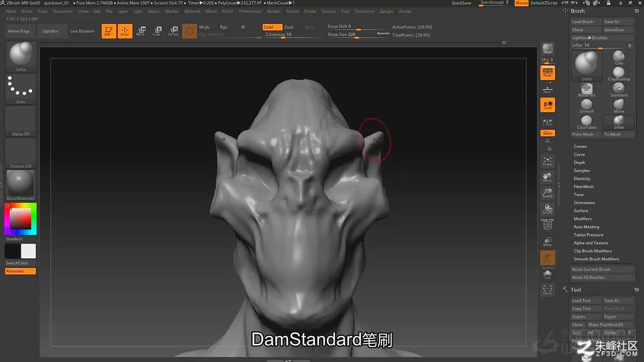Switch to Scale transform mode

[157, 31]
